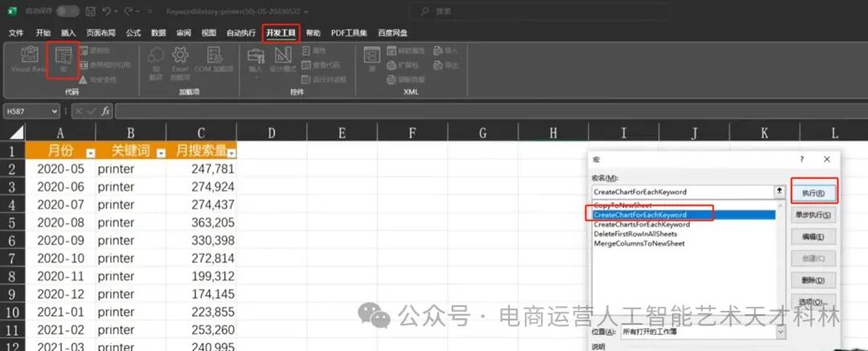868x351 pixels.
Task: Open the 宏 (Macros) ribbon button
Action: click(x=63, y=59)
